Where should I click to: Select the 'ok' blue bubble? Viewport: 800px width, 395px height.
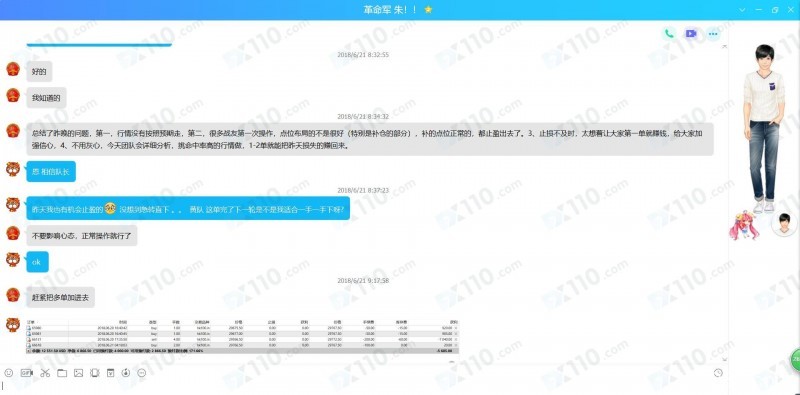click(38, 262)
